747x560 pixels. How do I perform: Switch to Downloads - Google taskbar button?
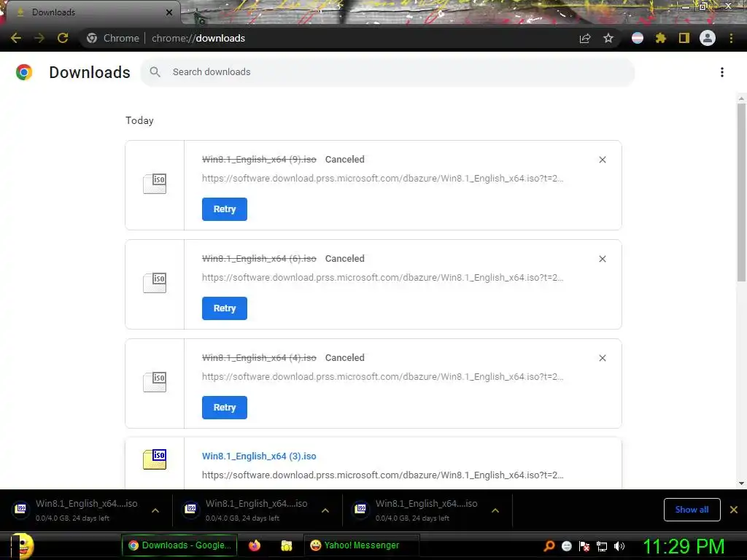[179, 545]
